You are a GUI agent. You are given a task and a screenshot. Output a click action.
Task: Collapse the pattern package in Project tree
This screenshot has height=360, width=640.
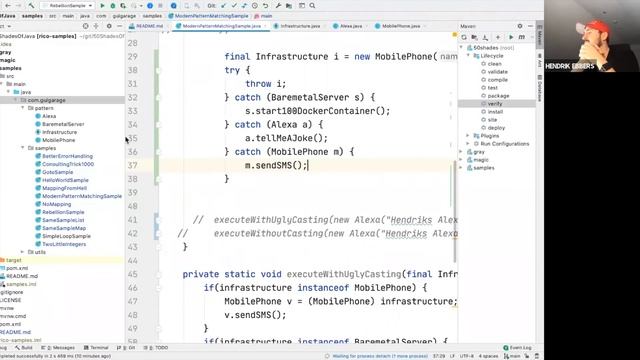22,108
